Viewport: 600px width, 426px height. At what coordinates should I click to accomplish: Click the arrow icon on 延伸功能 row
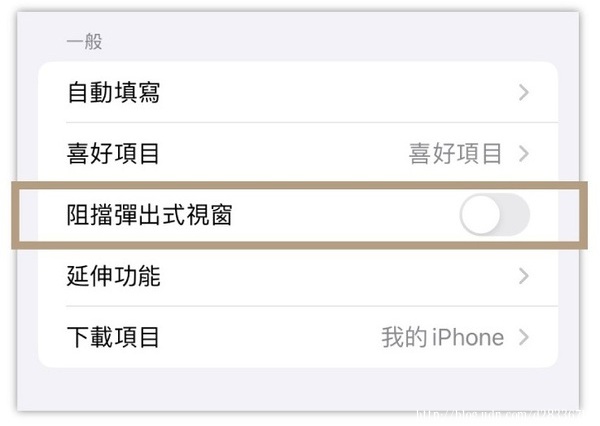click(x=524, y=276)
